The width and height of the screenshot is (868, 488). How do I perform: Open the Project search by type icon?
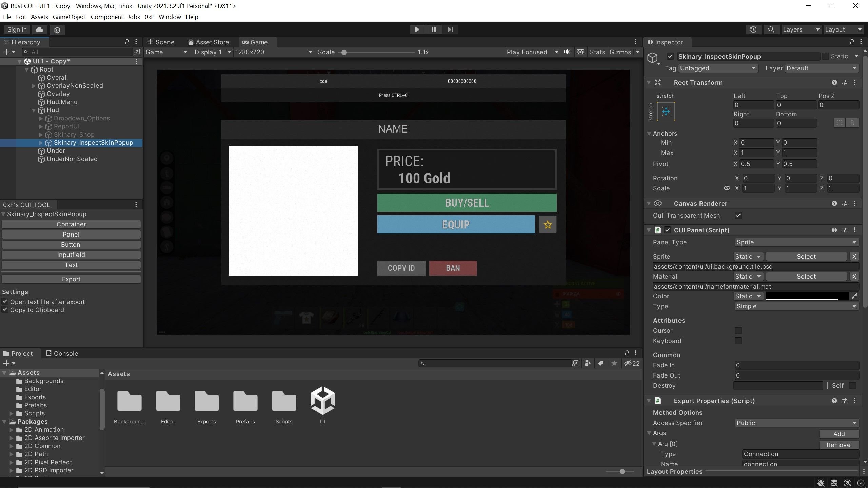(x=588, y=363)
